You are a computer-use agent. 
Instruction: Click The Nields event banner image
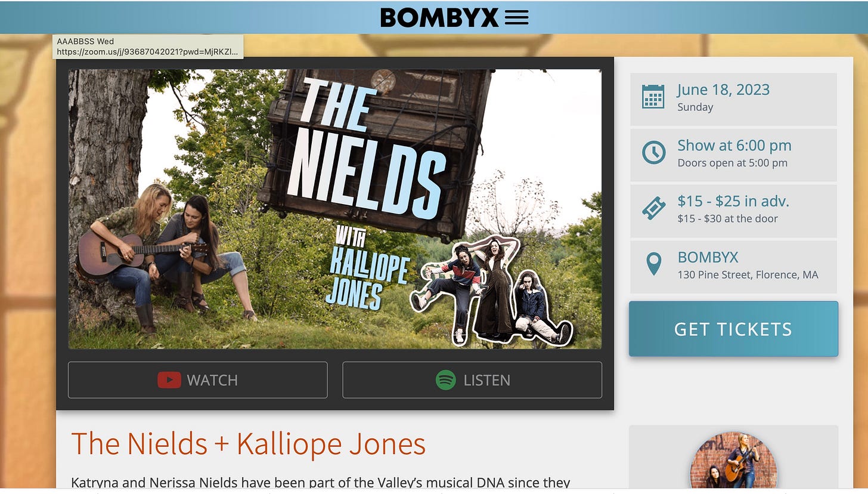335,209
